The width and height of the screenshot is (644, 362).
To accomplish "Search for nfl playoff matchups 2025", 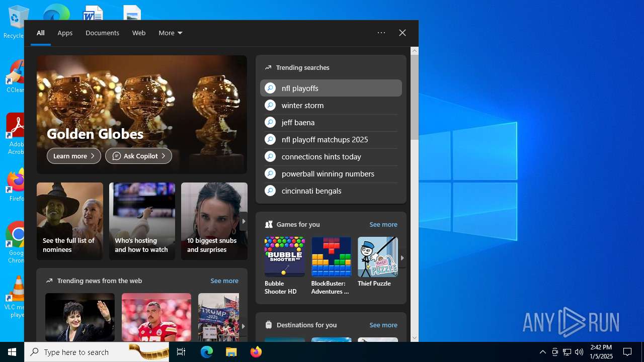I will click(331, 139).
